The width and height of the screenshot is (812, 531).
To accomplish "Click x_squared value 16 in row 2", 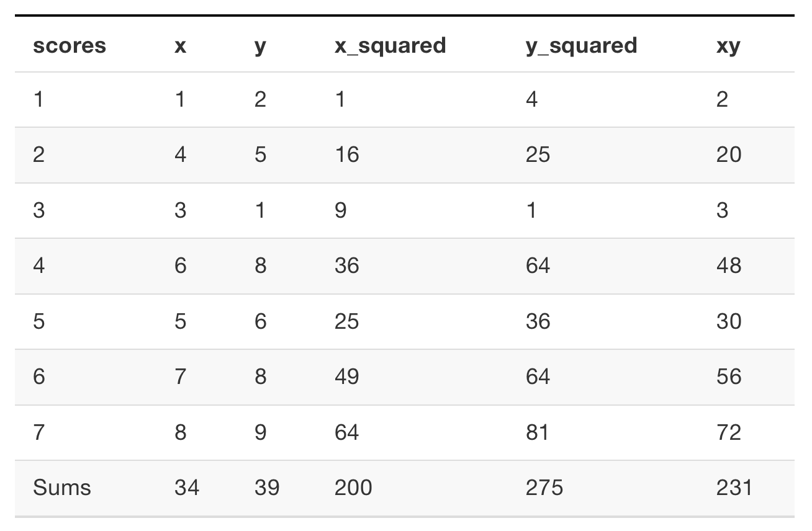I will click(x=346, y=154).
